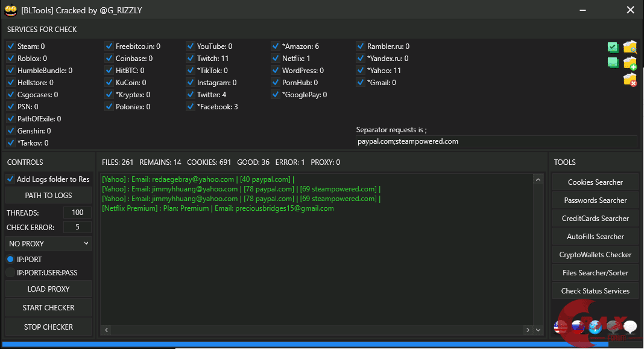Open the Cookies Searcher tool
644x349 pixels.
[x=595, y=182]
